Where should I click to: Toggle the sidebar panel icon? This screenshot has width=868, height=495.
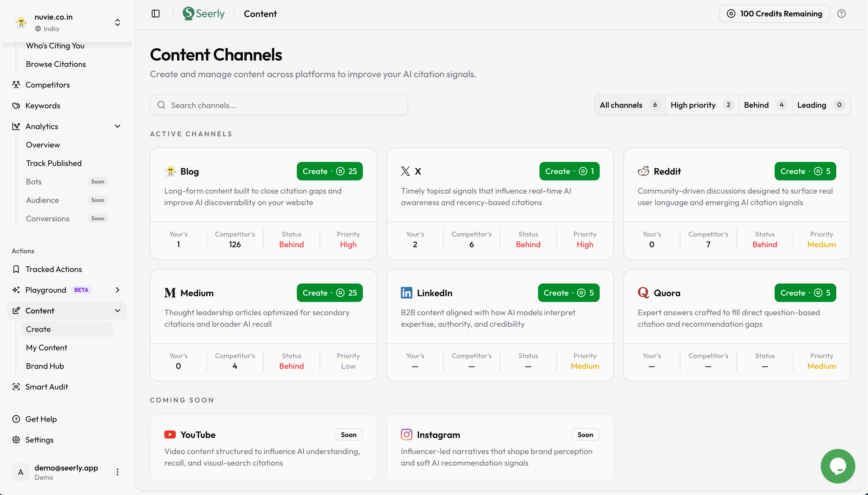coord(155,14)
